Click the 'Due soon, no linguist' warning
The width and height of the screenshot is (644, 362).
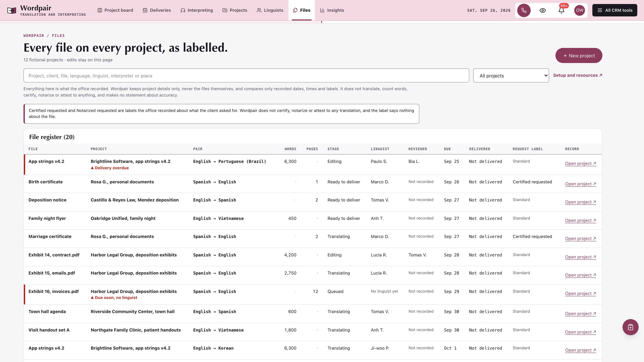(x=114, y=297)
